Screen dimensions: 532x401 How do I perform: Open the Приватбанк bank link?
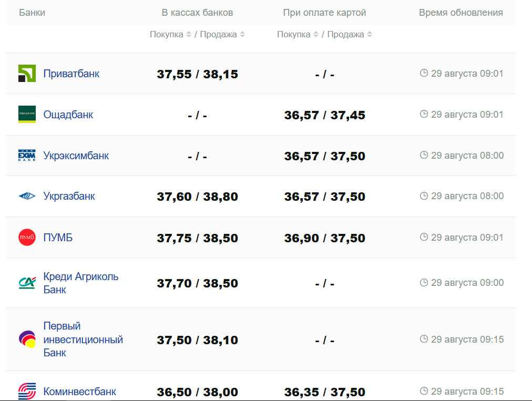point(71,74)
